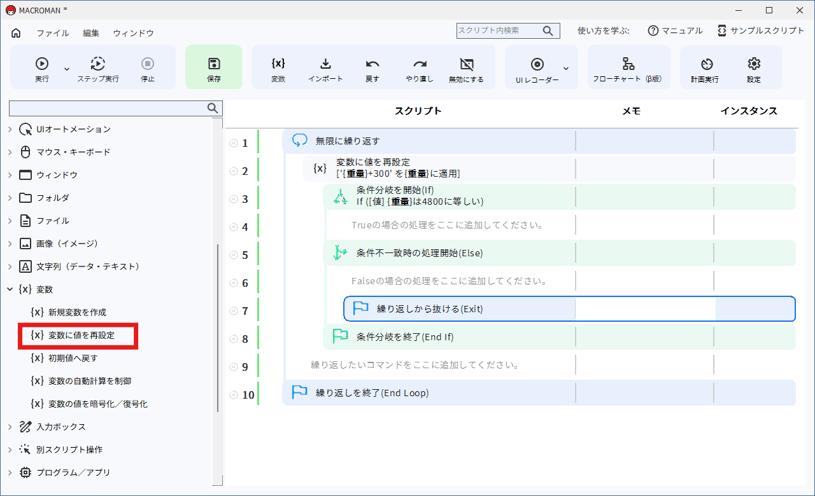
Task: Open the ファイル menu
Action: coord(52,33)
